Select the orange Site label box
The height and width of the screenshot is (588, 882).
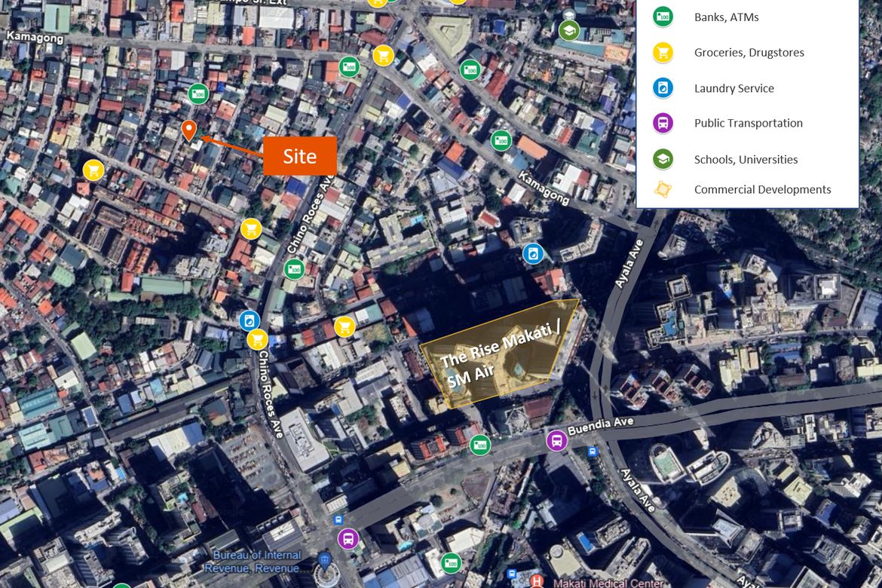tap(300, 156)
